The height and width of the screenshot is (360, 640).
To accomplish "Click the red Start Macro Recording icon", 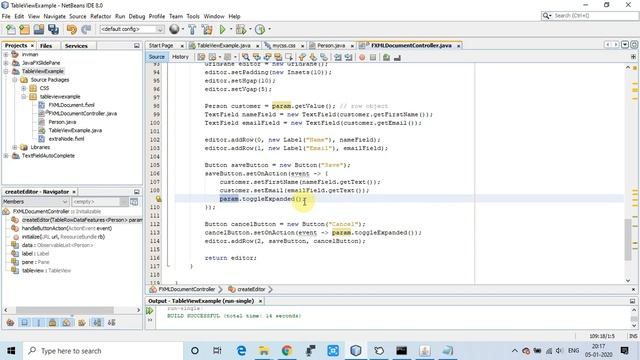I will 362,58.
